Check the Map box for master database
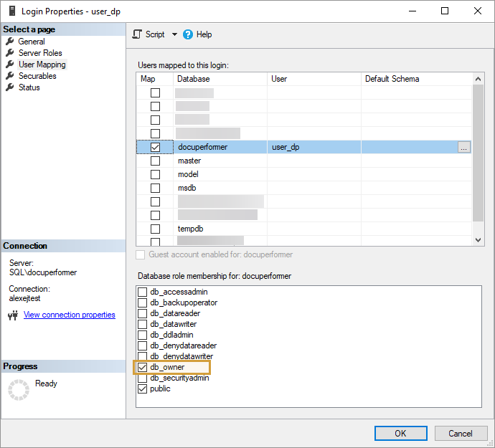The height and width of the screenshot is (448, 495). [155, 161]
